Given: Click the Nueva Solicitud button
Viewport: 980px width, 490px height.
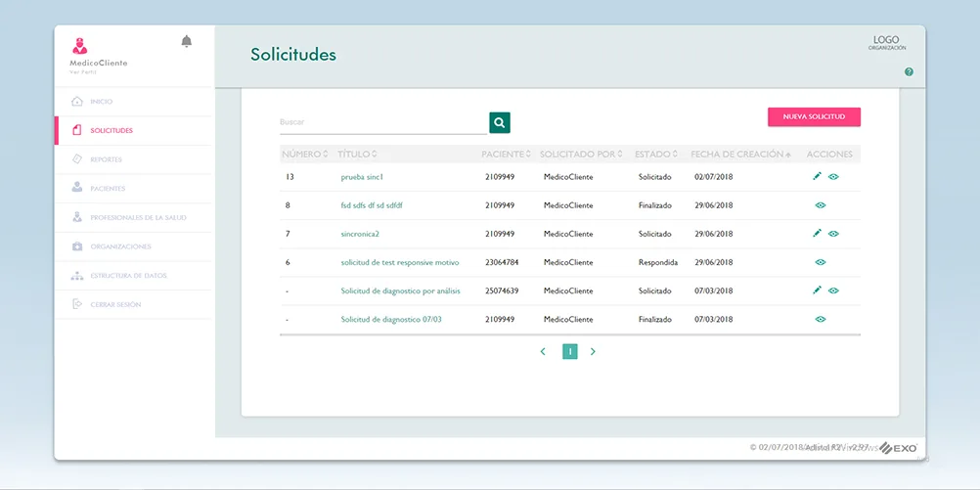Looking at the screenshot, I should [x=814, y=116].
